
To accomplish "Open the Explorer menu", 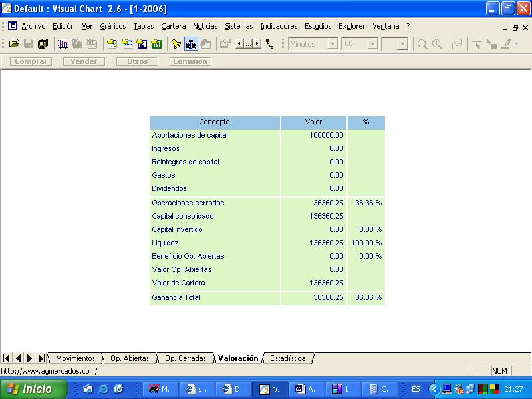I will pos(352,26).
